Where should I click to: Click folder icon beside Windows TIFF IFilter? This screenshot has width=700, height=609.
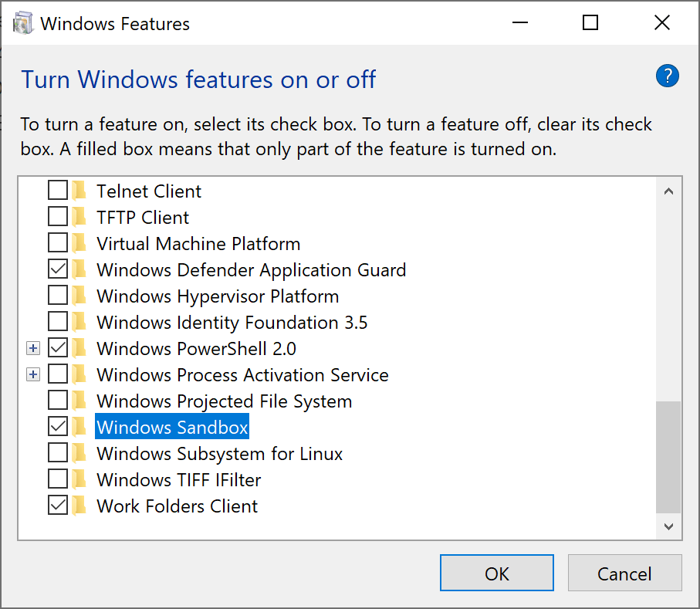(x=79, y=479)
